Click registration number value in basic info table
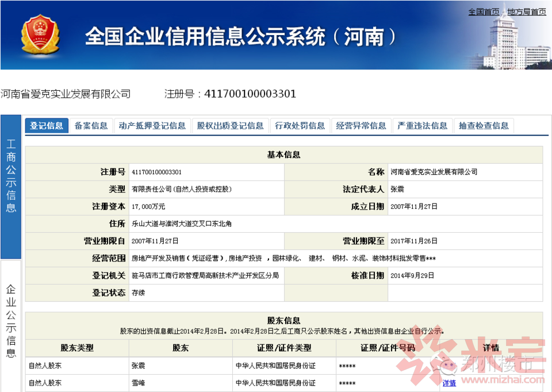The width and height of the screenshot is (552, 392). pyautogui.click(x=156, y=172)
